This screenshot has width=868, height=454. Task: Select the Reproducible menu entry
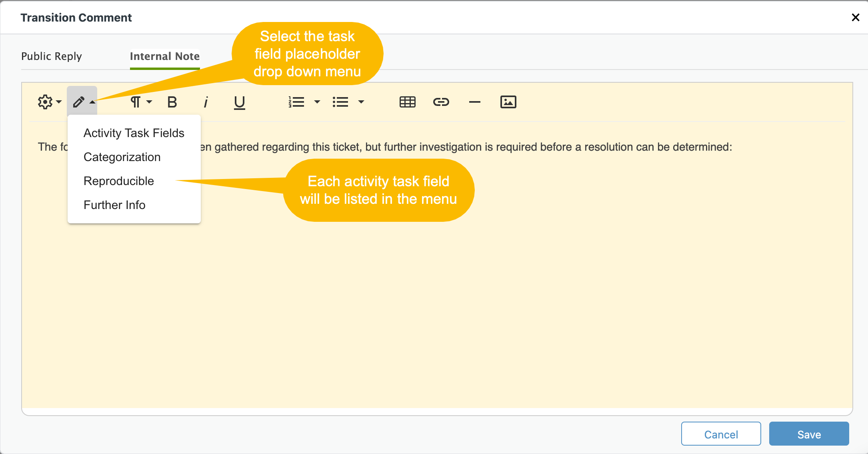pyautogui.click(x=134, y=181)
